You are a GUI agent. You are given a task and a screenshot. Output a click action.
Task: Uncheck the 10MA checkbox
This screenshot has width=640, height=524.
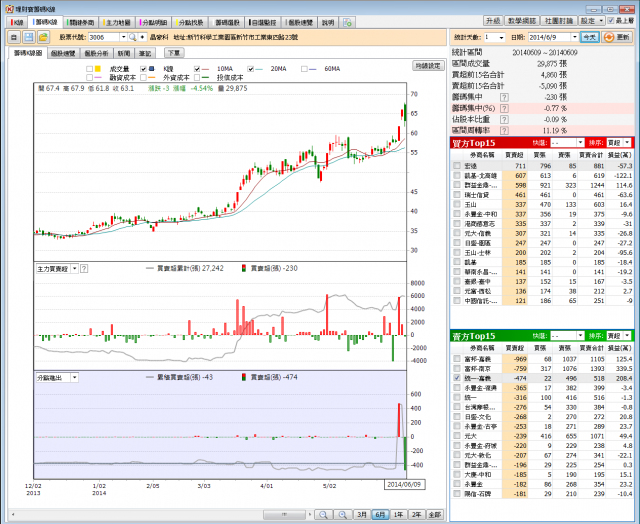coord(197,69)
